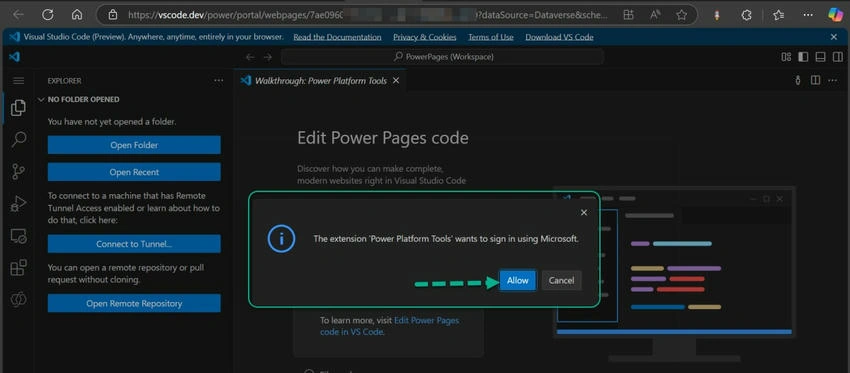Dismiss the Visual Studio Code preview banner
Screen dimensions: 850x373
(834, 37)
